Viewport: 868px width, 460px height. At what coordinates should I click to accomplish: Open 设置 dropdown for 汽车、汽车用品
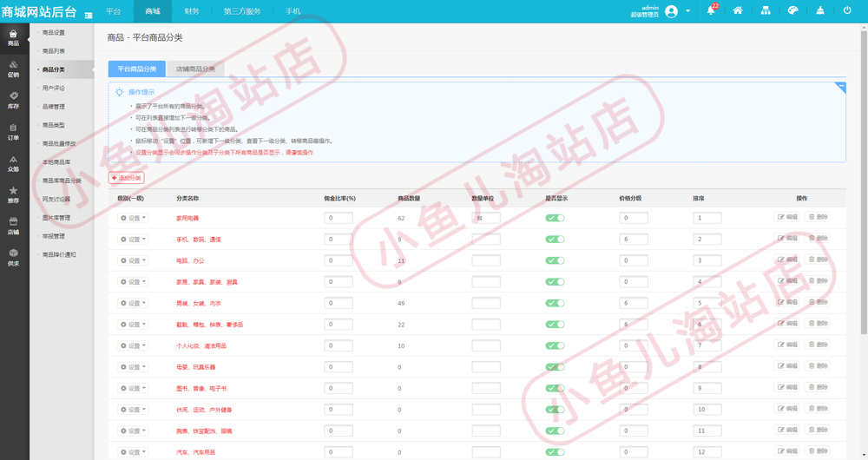tap(133, 452)
